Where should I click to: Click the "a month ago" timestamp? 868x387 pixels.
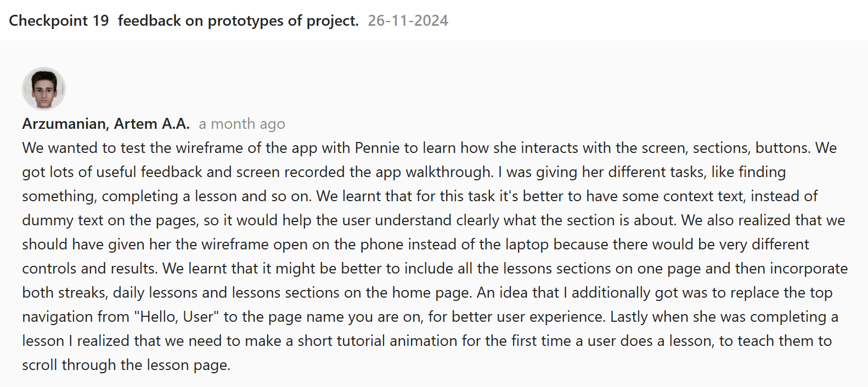click(x=242, y=124)
